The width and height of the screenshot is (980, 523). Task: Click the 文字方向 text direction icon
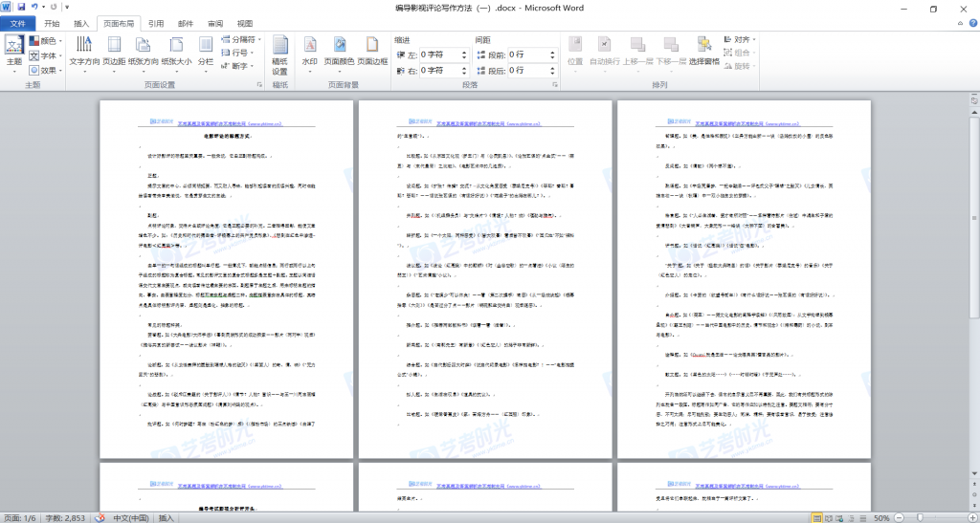pyautogui.click(x=84, y=52)
